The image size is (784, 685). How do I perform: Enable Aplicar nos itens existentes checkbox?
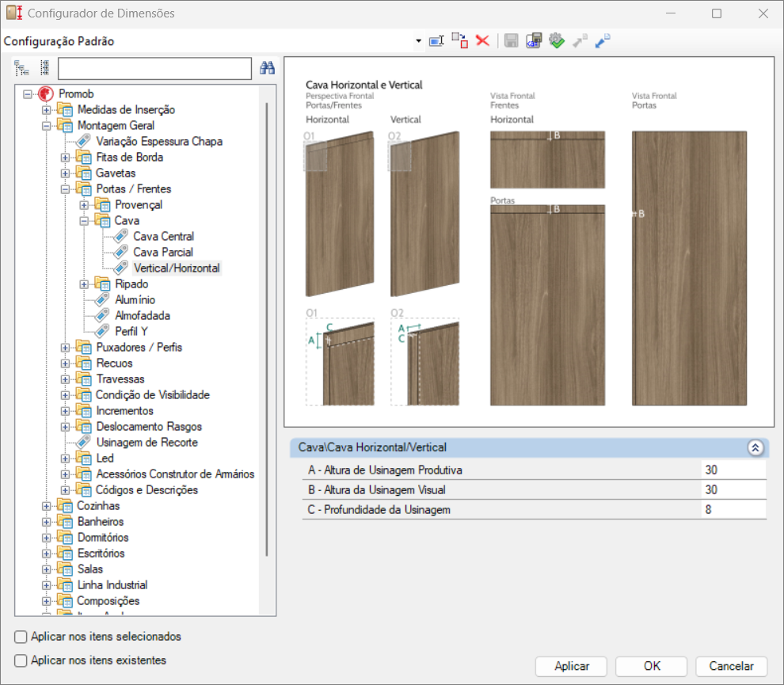[21, 660]
